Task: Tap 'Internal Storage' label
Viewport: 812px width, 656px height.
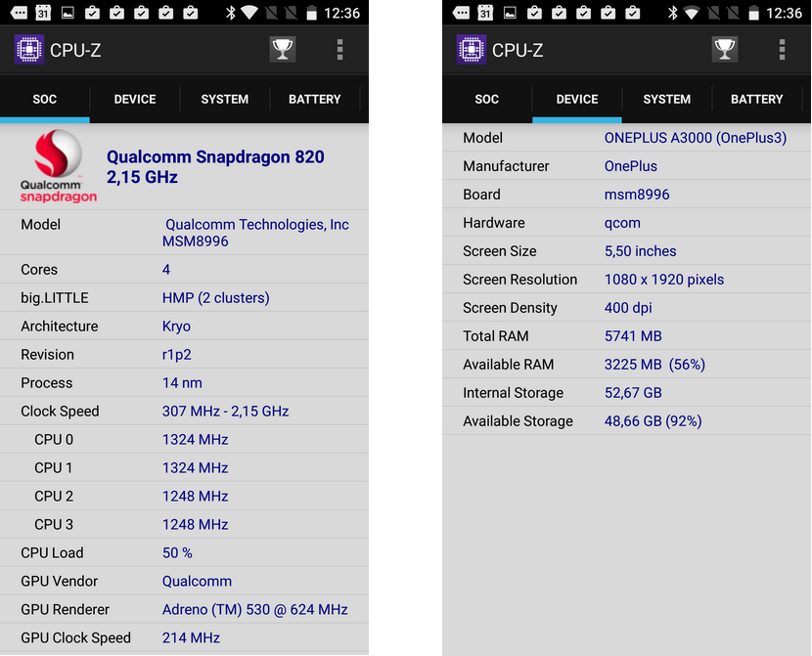Action: point(513,393)
